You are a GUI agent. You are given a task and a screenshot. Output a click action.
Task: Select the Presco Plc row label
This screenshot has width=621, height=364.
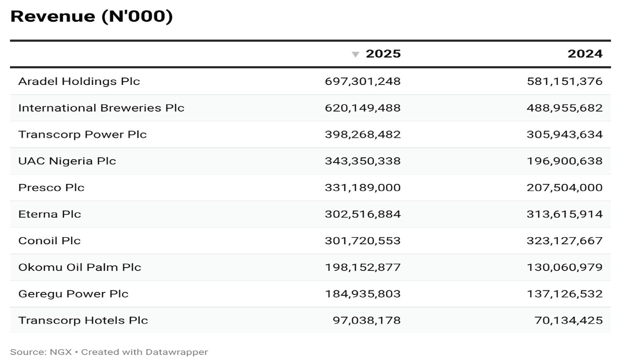coord(52,188)
